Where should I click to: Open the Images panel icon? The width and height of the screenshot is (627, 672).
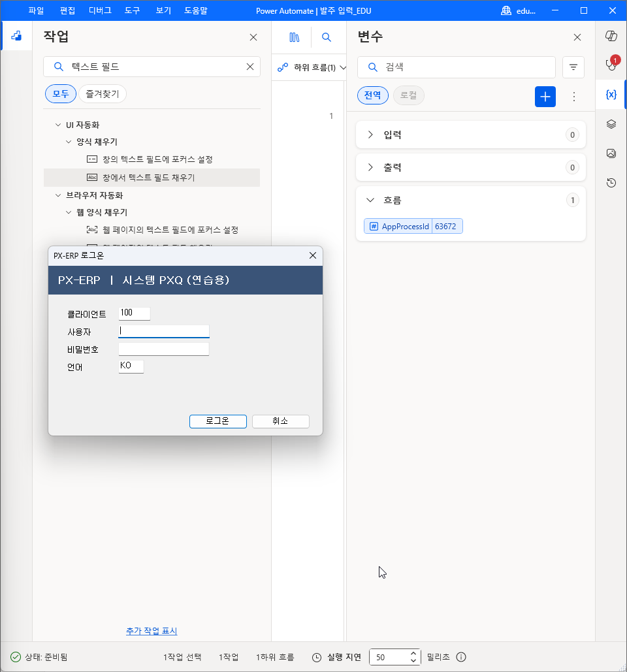611,153
